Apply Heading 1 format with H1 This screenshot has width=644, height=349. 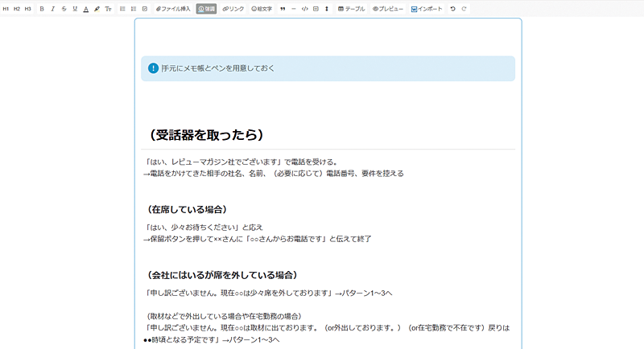tap(6, 9)
